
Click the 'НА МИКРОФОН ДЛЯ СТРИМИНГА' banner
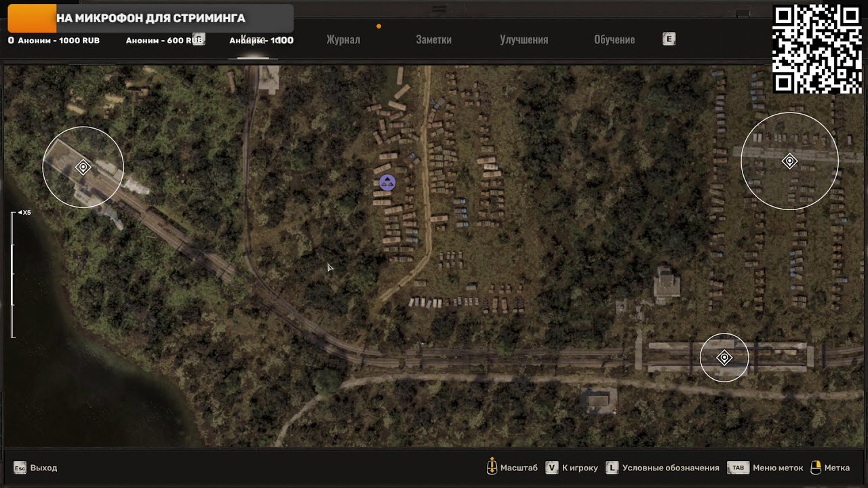[x=151, y=18]
